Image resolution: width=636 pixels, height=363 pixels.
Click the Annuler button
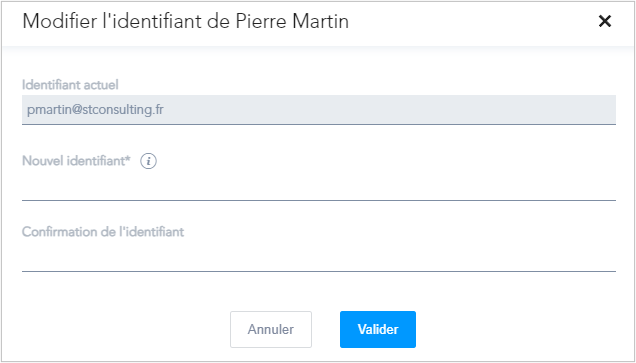271,329
